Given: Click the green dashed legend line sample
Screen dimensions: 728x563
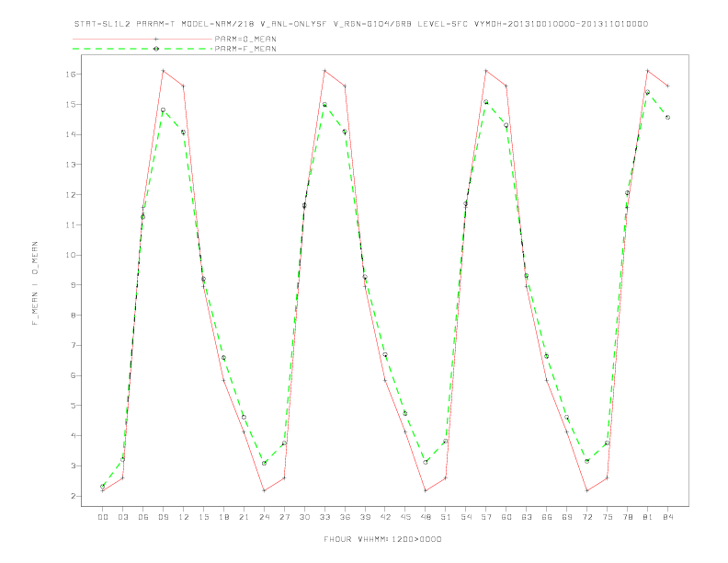Looking at the screenshot, I should pyautogui.click(x=142, y=49).
